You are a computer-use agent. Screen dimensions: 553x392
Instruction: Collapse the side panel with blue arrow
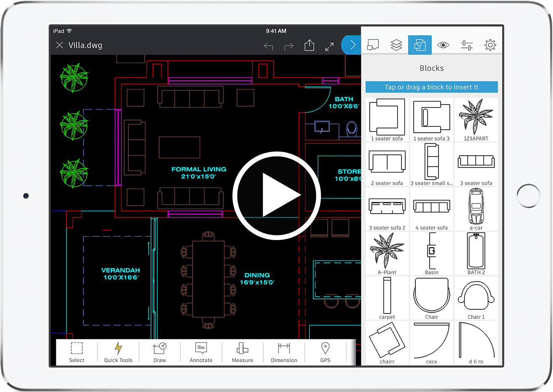click(352, 45)
